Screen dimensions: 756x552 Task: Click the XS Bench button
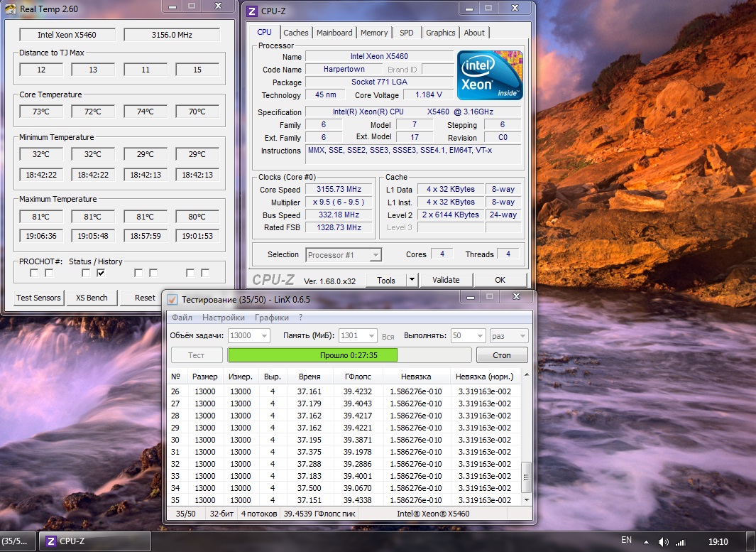point(92,298)
